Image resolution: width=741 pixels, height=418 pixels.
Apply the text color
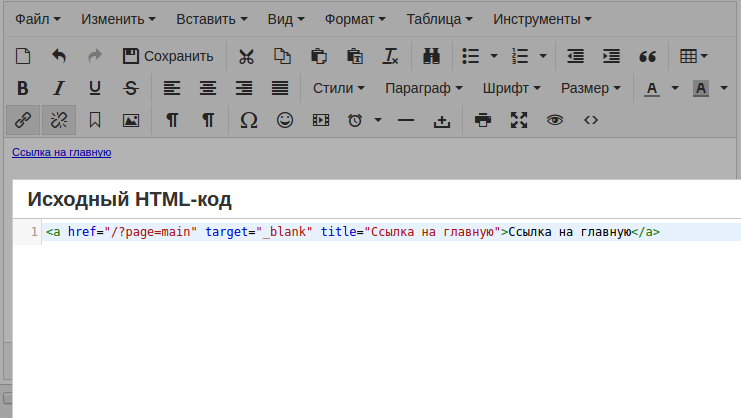(x=652, y=88)
